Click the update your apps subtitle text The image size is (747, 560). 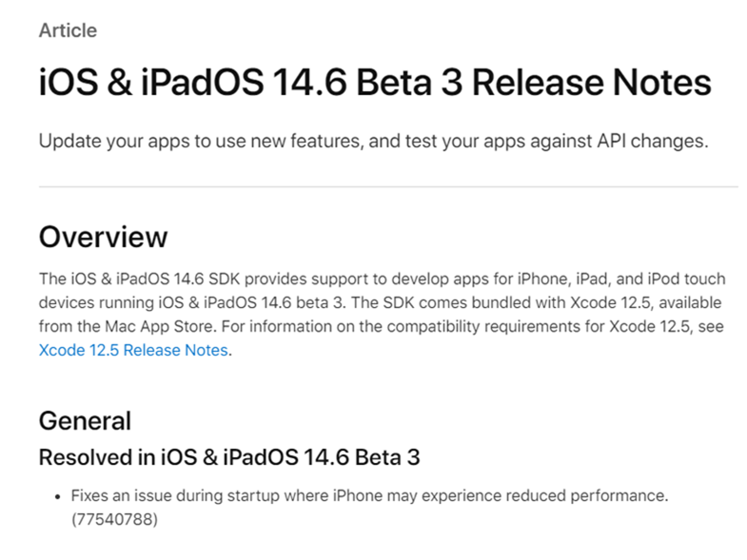coord(373,142)
